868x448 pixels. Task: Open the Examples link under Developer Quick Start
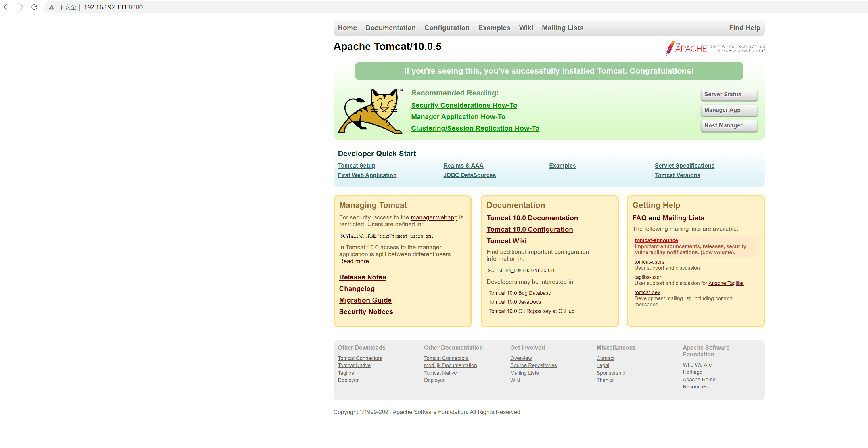tap(562, 166)
